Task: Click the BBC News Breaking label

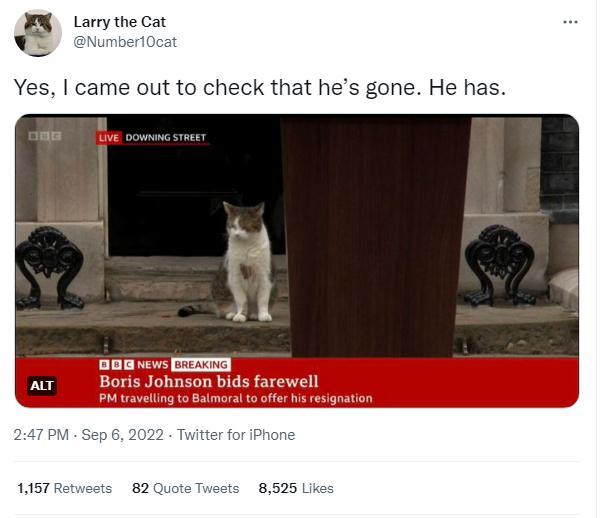Action: coord(164,364)
